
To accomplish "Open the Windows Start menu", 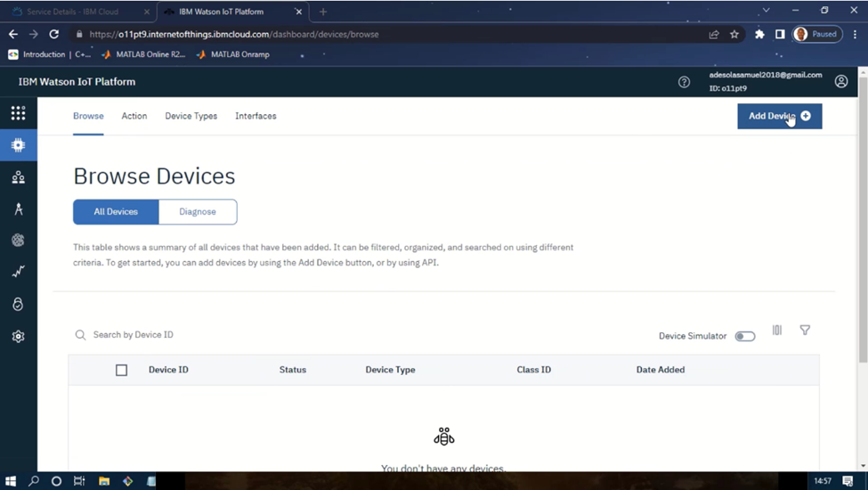I will coord(10,480).
